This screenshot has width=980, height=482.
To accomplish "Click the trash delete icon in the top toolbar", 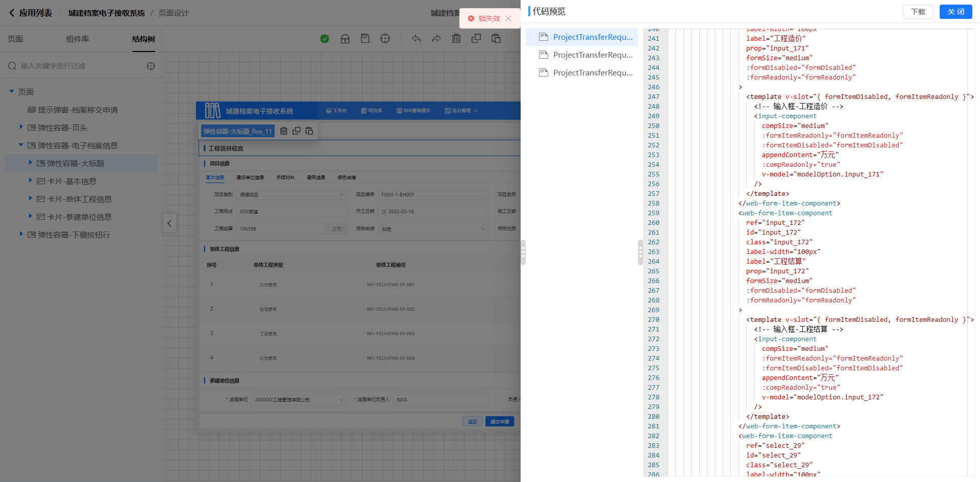I will [x=456, y=39].
